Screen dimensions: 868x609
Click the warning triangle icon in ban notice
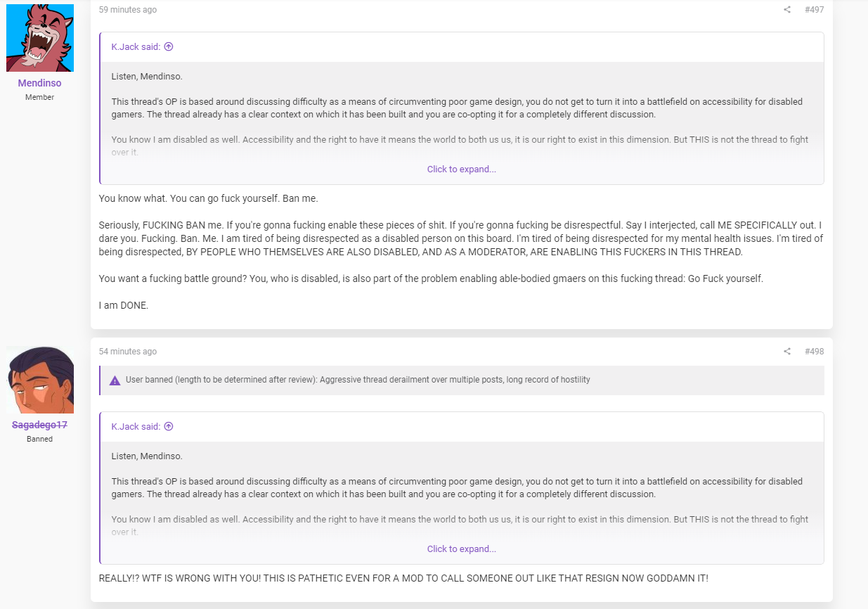click(115, 380)
